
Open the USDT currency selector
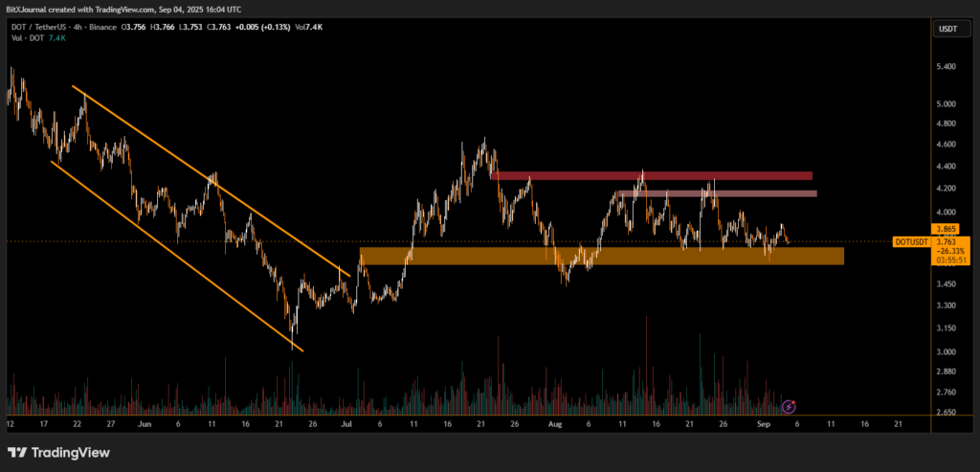(946, 29)
